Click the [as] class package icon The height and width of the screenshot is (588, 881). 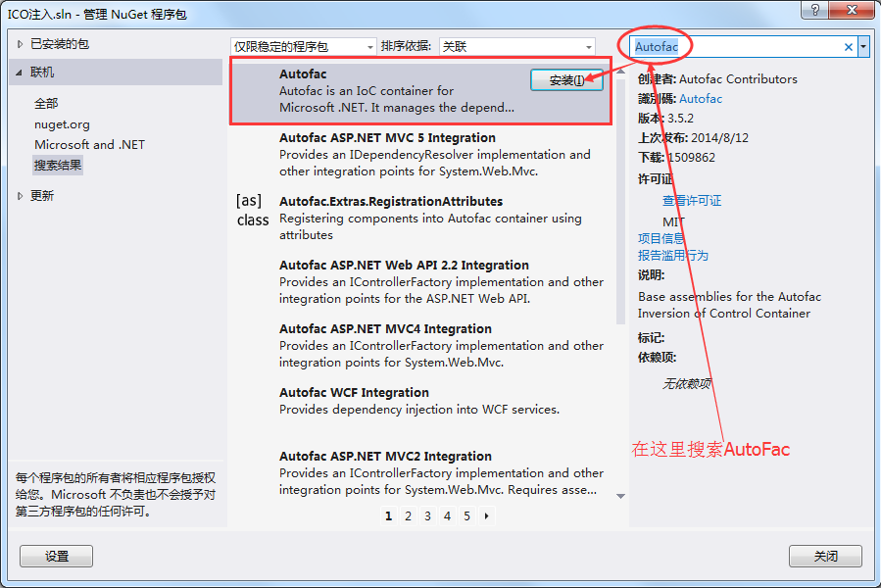(253, 211)
